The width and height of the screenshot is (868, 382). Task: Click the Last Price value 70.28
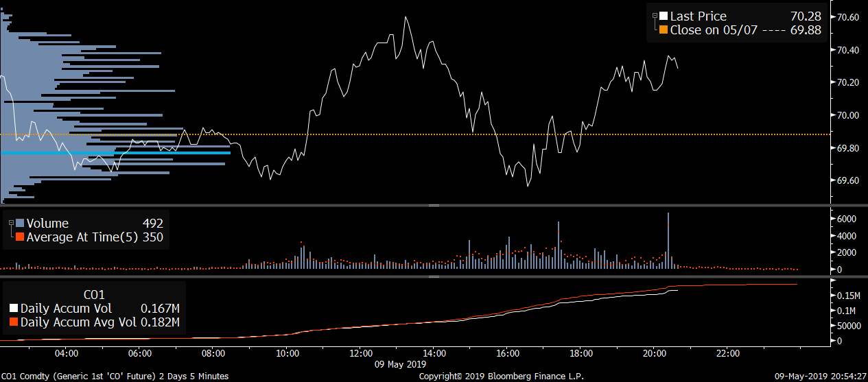coord(806,16)
